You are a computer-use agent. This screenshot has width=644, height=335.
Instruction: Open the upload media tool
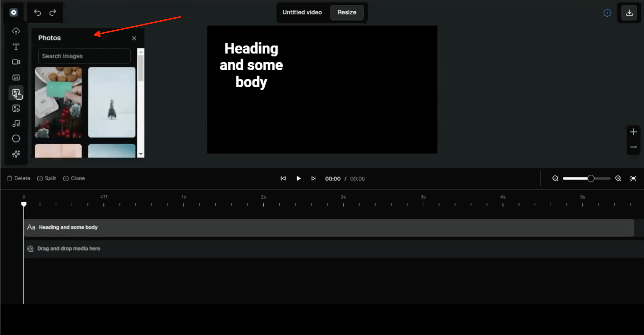16,31
